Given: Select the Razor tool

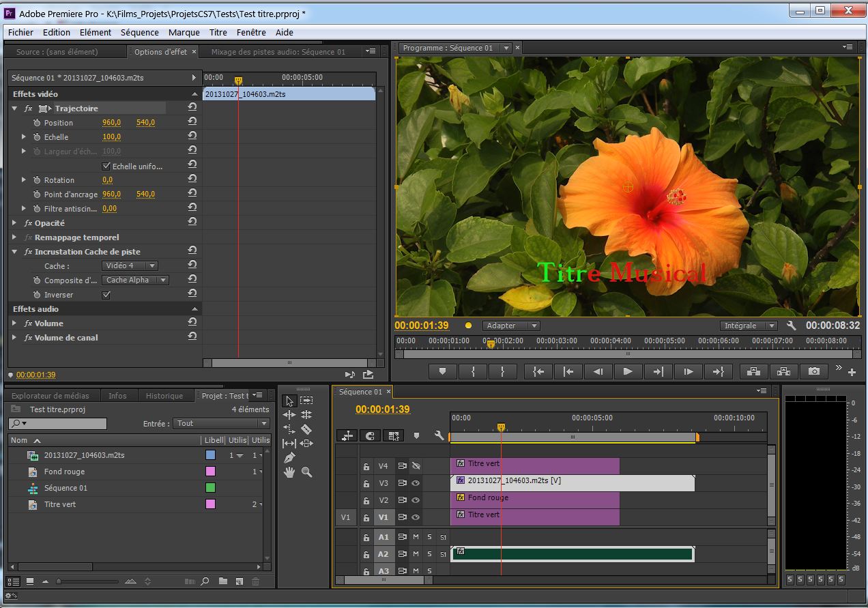Looking at the screenshot, I should point(306,429).
